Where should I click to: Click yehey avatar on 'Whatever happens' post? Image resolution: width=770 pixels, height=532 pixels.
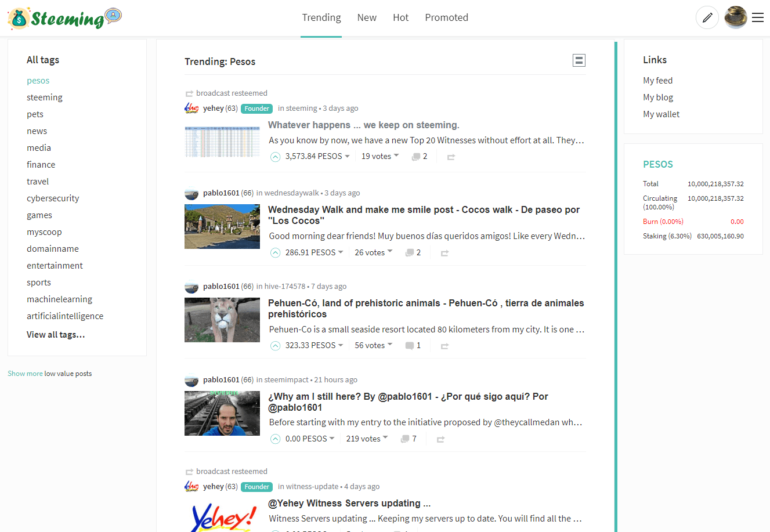191,108
